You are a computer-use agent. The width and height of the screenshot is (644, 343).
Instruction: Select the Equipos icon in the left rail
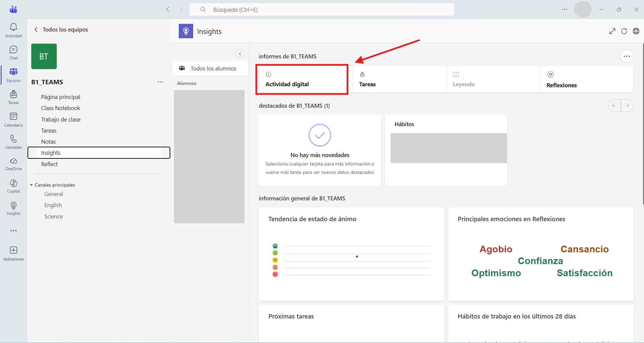pyautogui.click(x=13, y=75)
